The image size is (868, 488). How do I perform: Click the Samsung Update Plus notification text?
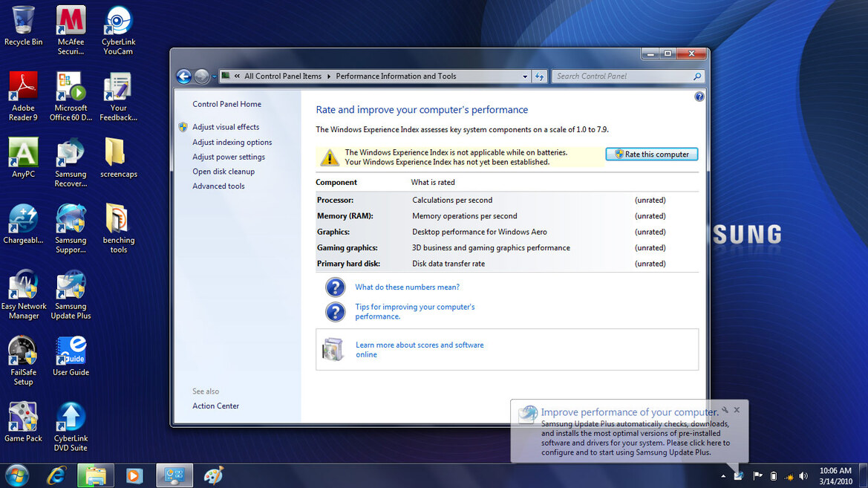[x=636, y=438]
